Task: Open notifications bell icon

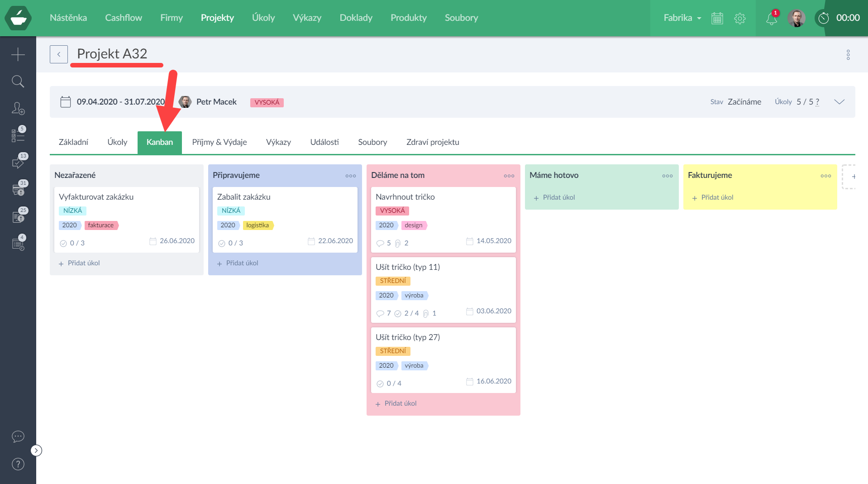Action: [x=772, y=19]
